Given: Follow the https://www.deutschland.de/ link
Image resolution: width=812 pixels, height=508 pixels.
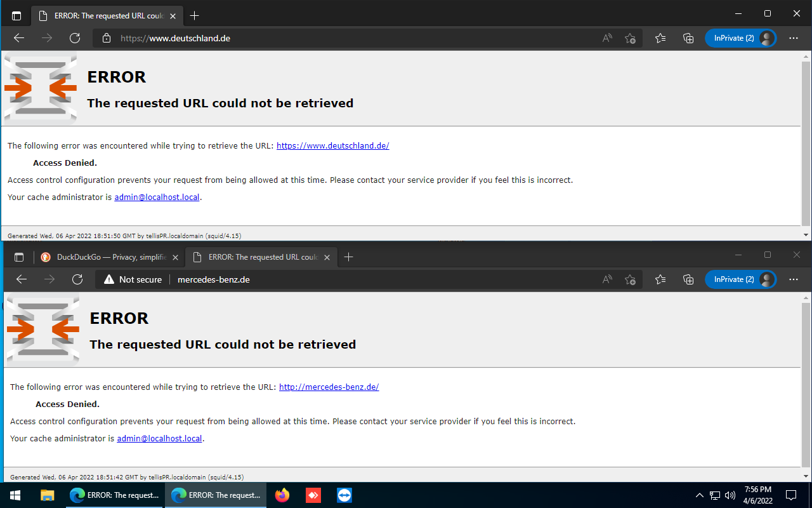Looking at the screenshot, I should click(x=332, y=145).
